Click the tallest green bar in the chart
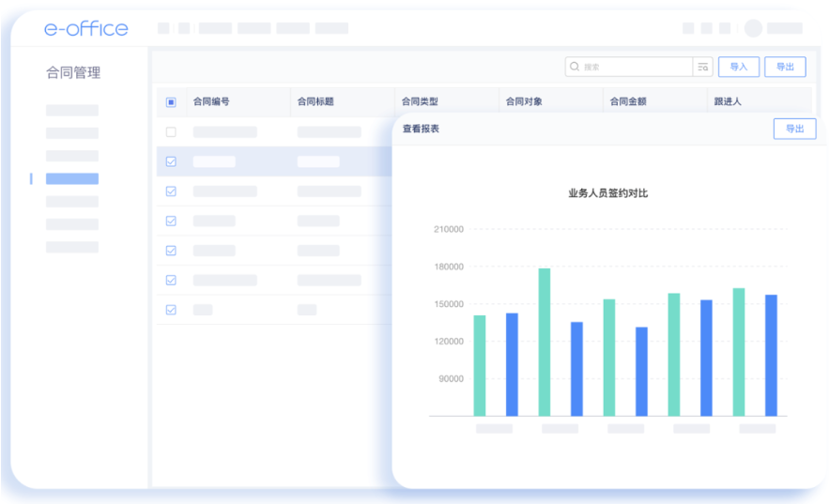 544,343
